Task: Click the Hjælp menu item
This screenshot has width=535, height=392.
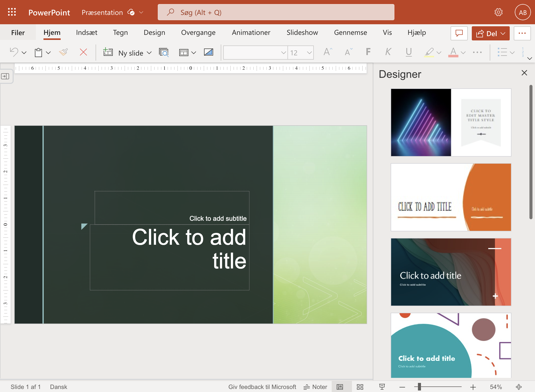Action: (x=416, y=32)
